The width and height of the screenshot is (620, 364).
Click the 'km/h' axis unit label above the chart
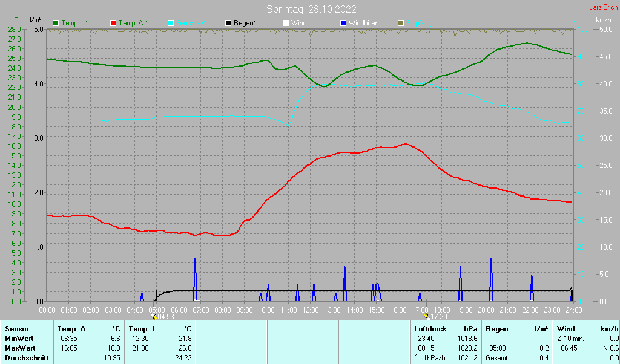point(604,20)
